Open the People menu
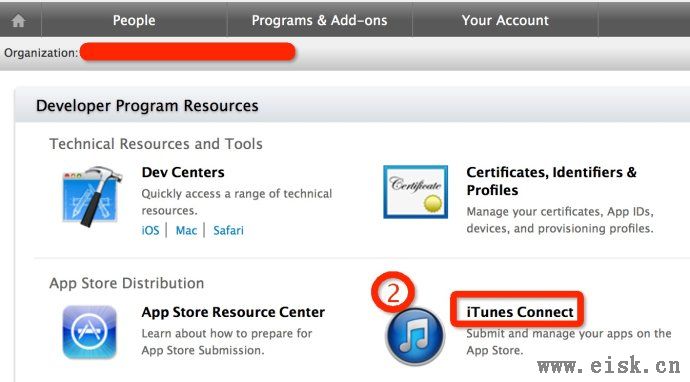690x382 pixels. click(x=134, y=20)
